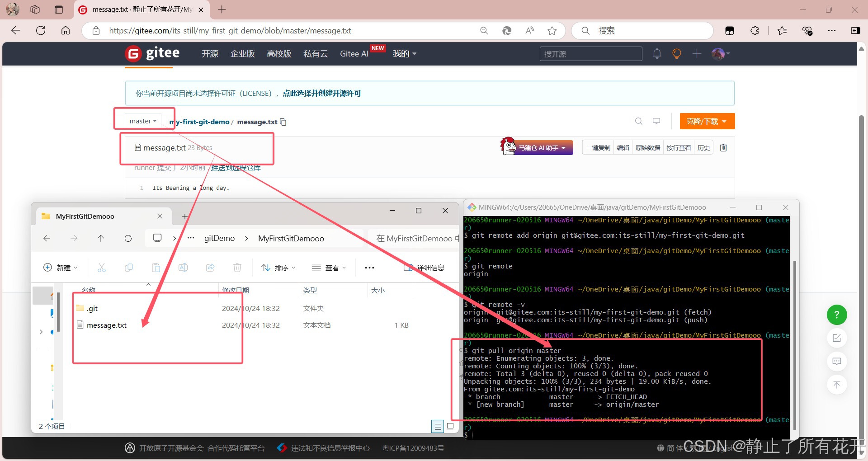
Task: Open the 排序 dropdown in Explorer
Action: 278,268
